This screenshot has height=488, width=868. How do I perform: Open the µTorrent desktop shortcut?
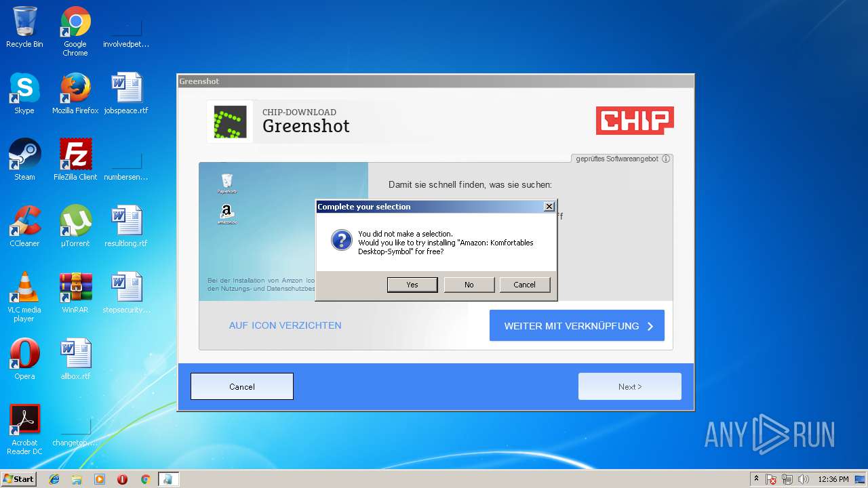tap(75, 226)
